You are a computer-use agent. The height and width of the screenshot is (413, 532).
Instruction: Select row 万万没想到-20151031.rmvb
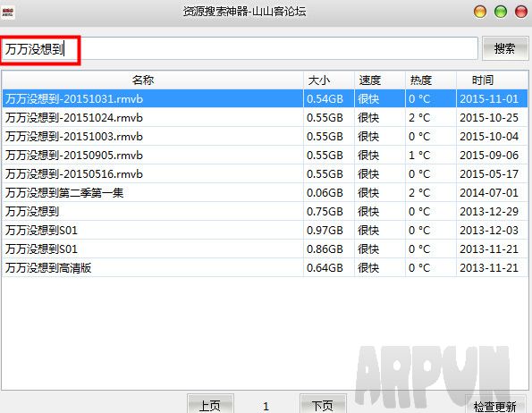click(x=265, y=98)
